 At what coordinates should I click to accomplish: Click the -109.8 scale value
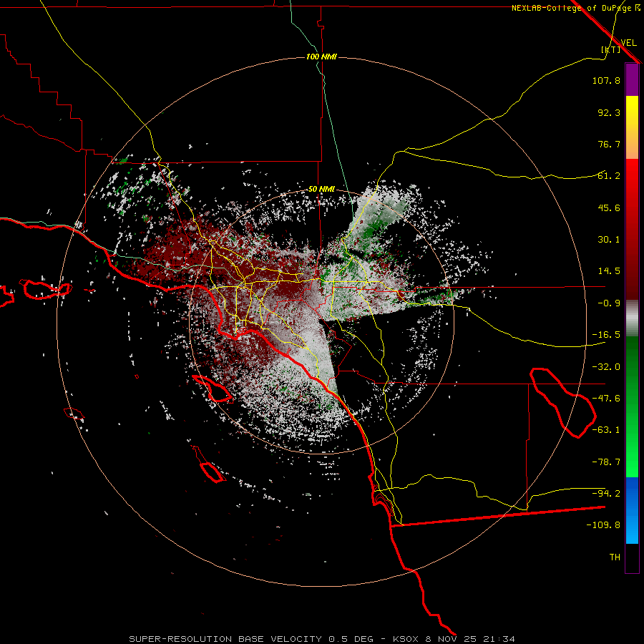tap(603, 525)
